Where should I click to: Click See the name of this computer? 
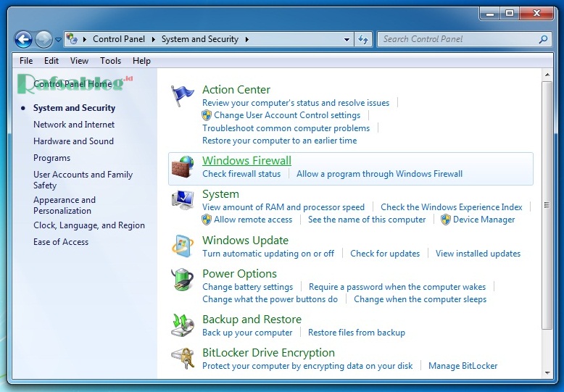(367, 220)
